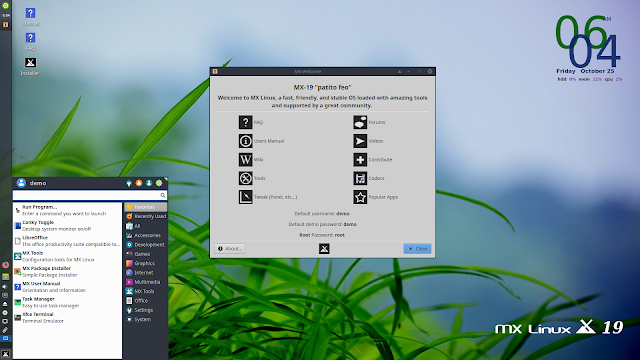Open Popular Apps star icon
Image resolution: width=640 pixels, height=360 pixels.
360,197
